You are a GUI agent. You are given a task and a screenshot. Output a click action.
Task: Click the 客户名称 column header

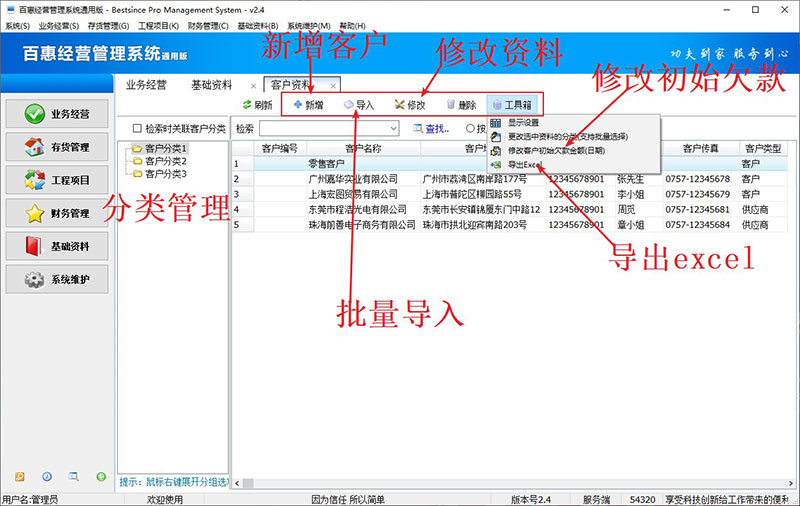click(x=363, y=148)
